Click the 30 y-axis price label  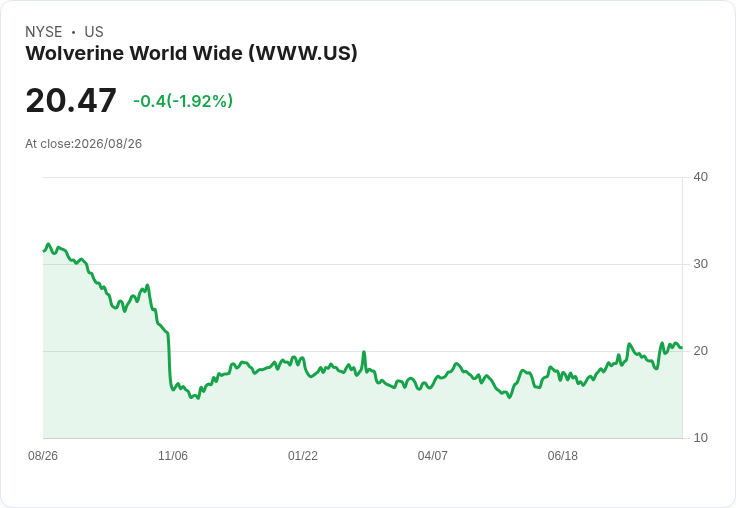tap(700, 264)
